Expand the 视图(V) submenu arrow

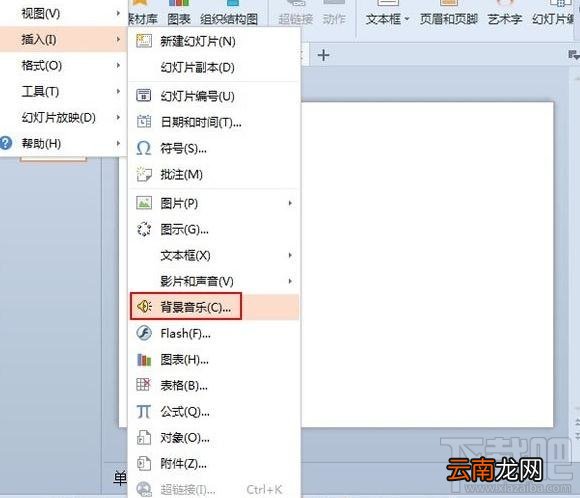(118, 13)
